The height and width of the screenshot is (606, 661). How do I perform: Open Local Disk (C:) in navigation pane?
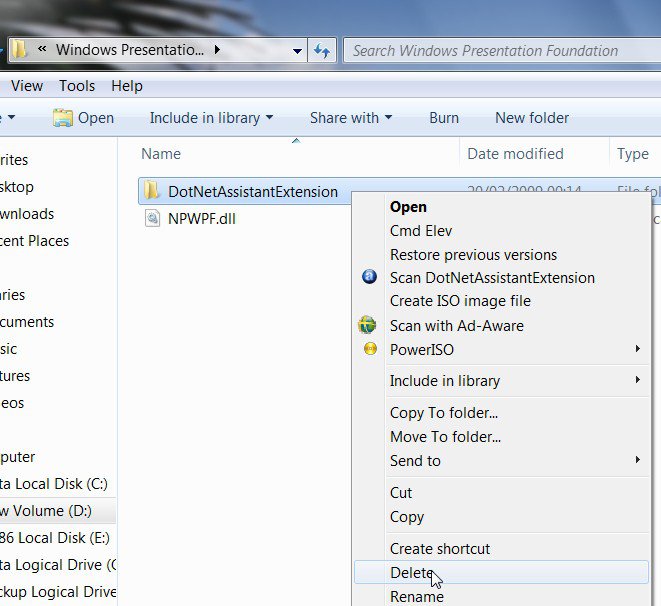pyautogui.click(x=54, y=484)
